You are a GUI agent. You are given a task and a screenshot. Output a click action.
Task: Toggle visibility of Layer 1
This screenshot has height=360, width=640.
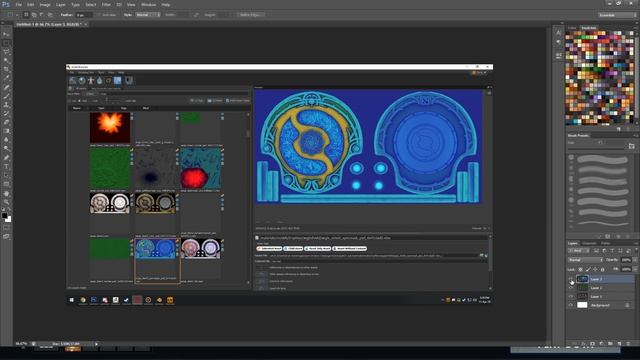pyautogui.click(x=571, y=296)
